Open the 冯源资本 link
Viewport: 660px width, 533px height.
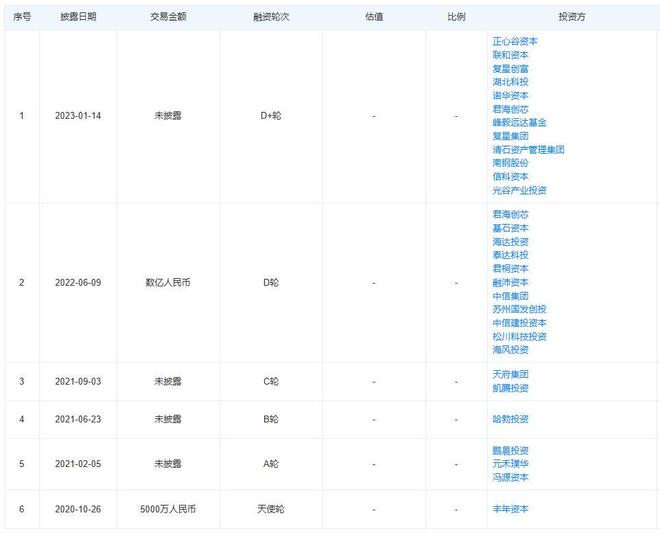point(510,477)
